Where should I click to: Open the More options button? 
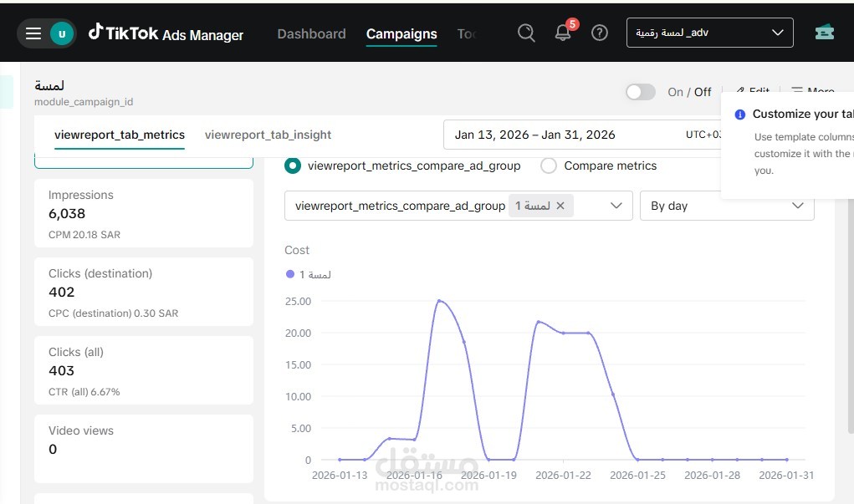[x=813, y=92]
